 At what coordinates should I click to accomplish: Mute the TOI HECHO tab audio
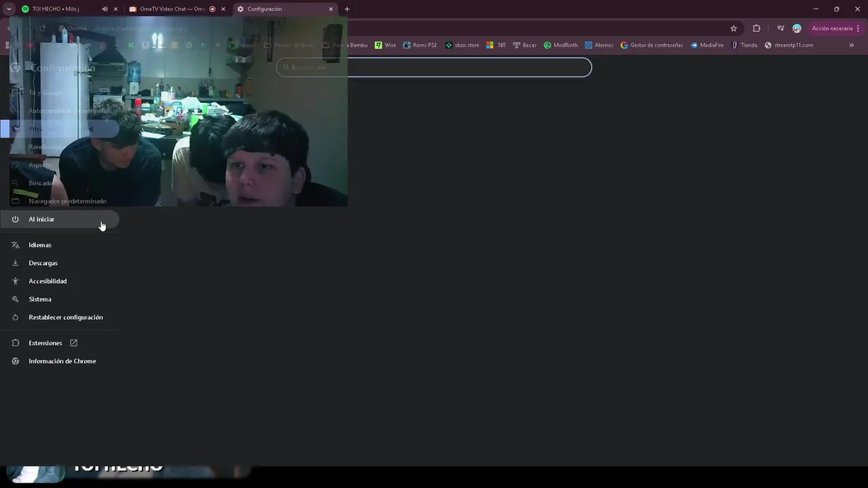(104, 9)
